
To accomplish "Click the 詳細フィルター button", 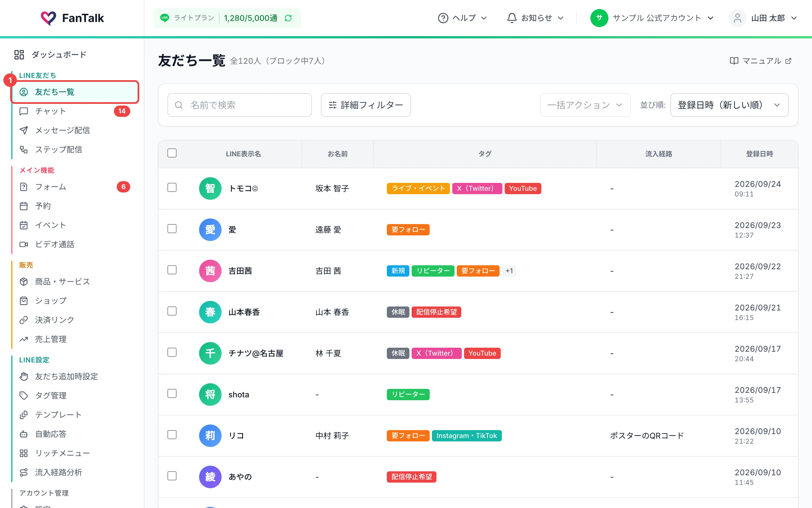I will [366, 105].
